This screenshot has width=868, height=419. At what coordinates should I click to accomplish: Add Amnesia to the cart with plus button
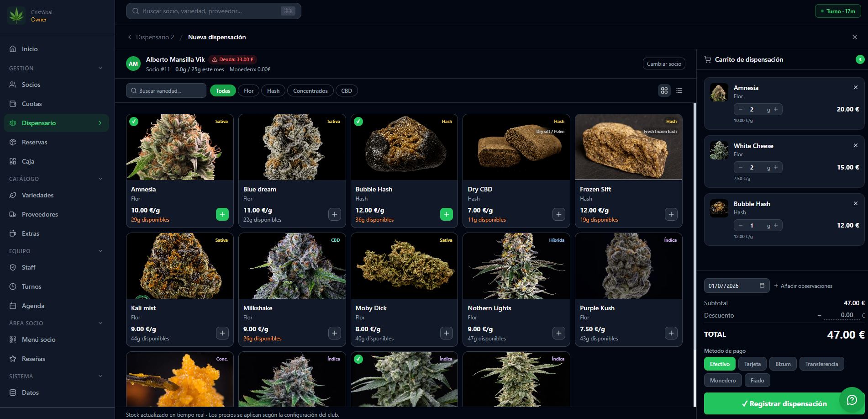[x=222, y=214]
